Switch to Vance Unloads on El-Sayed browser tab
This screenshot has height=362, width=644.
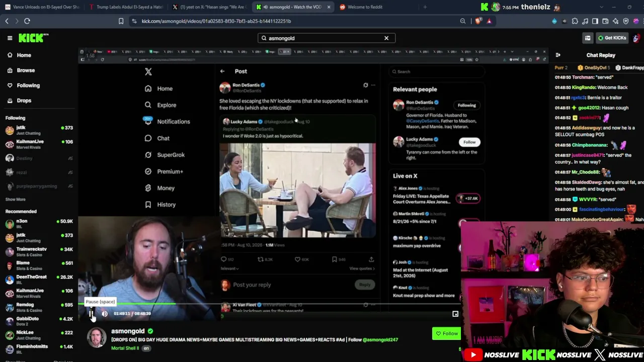(x=42, y=7)
